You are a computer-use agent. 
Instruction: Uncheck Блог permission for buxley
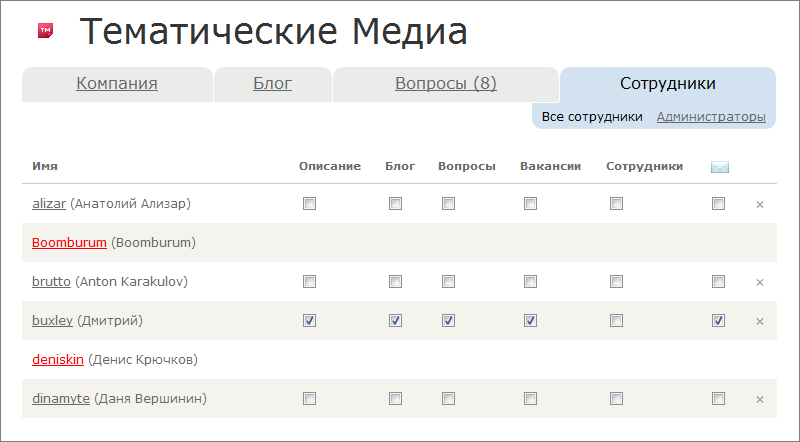click(x=395, y=321)
